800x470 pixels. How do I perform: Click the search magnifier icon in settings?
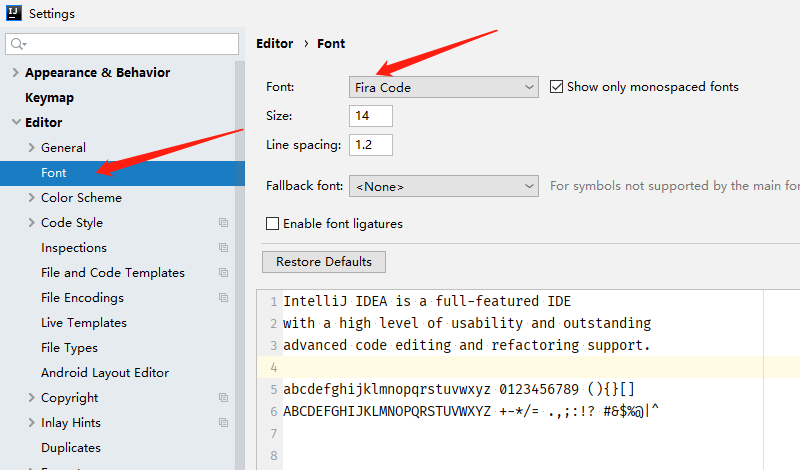(x=18, y=44)
